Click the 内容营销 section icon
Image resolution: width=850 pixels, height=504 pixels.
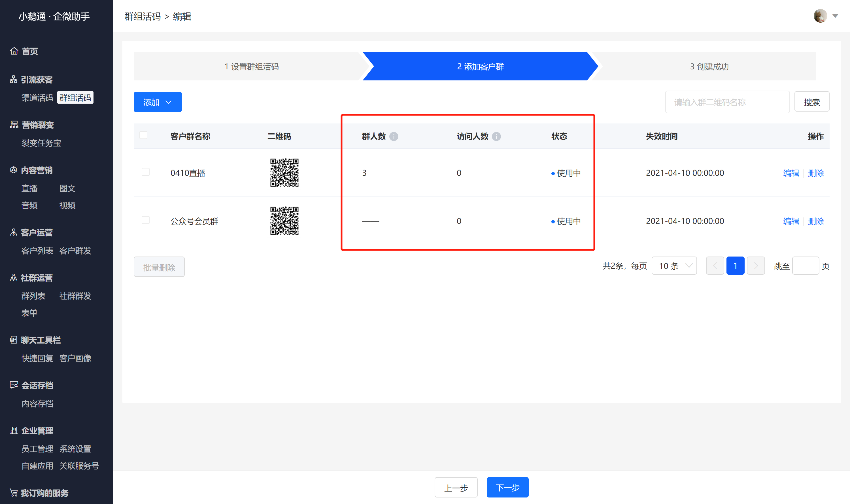point(14,170)
